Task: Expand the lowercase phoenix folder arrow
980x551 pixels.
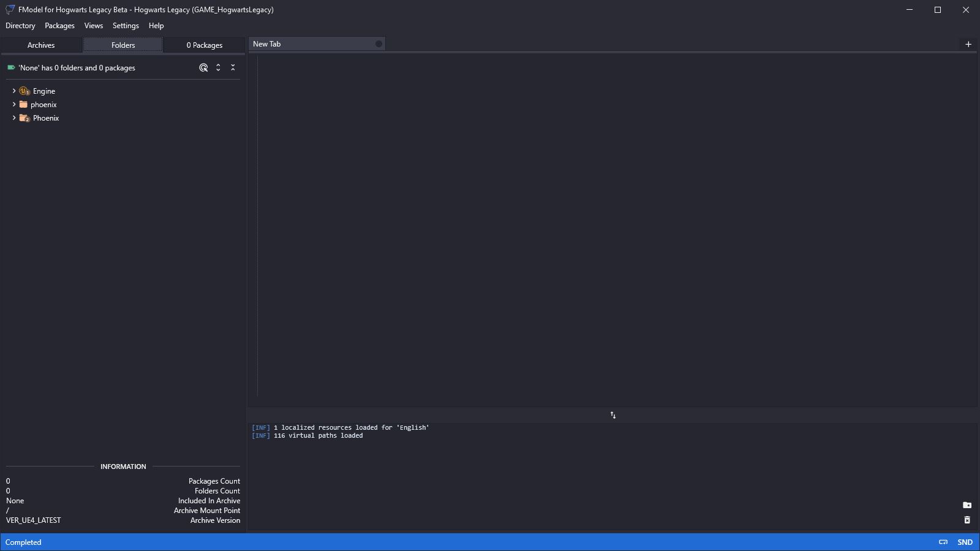Action: (14, 105)
